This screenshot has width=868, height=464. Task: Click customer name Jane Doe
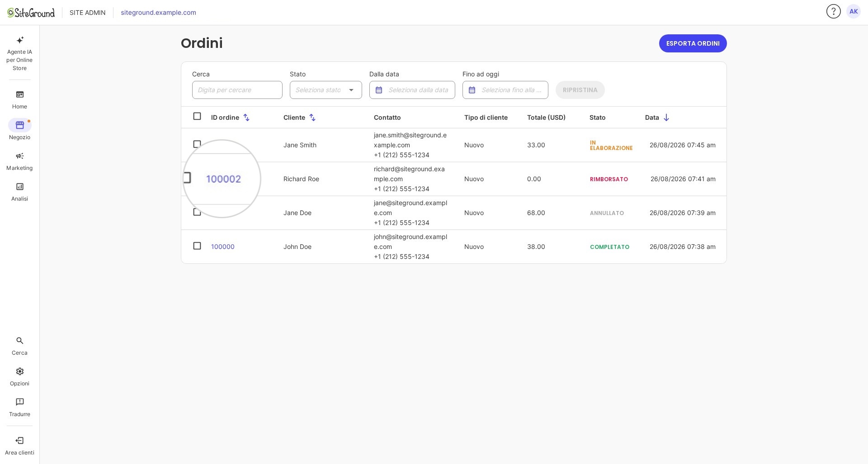click(297, 213)
